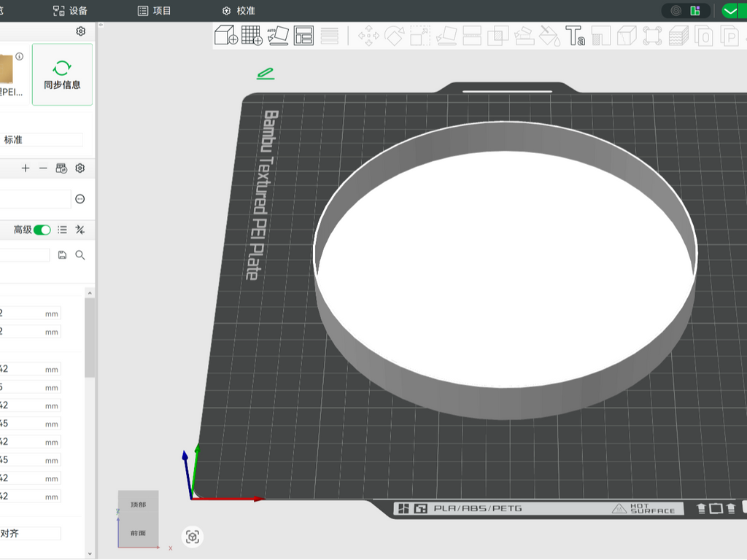This screenshot has width=747, height=560.
Task: Select the Move gizmo arrows icon
Action: [x=368, y=36]
